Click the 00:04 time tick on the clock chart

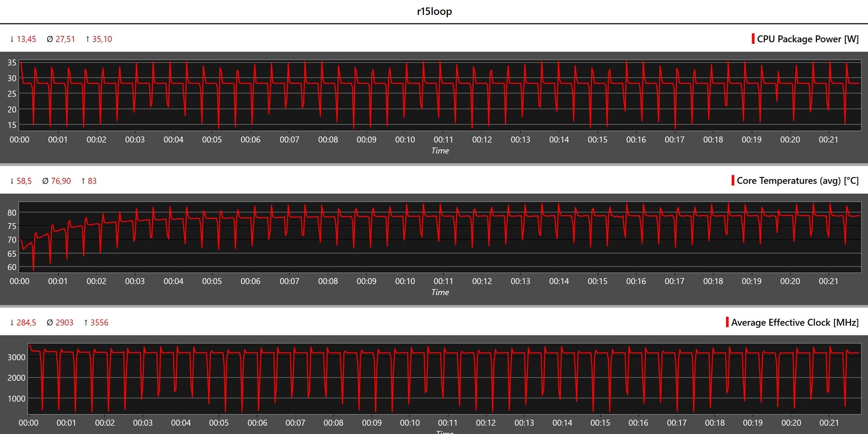(x=181, y=423)
